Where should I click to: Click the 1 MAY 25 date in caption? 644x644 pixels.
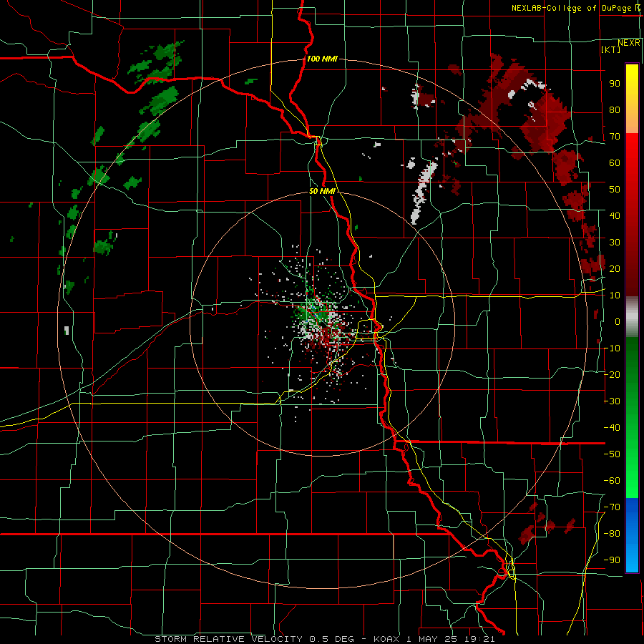pyautogui.click(x=433, y=639)
